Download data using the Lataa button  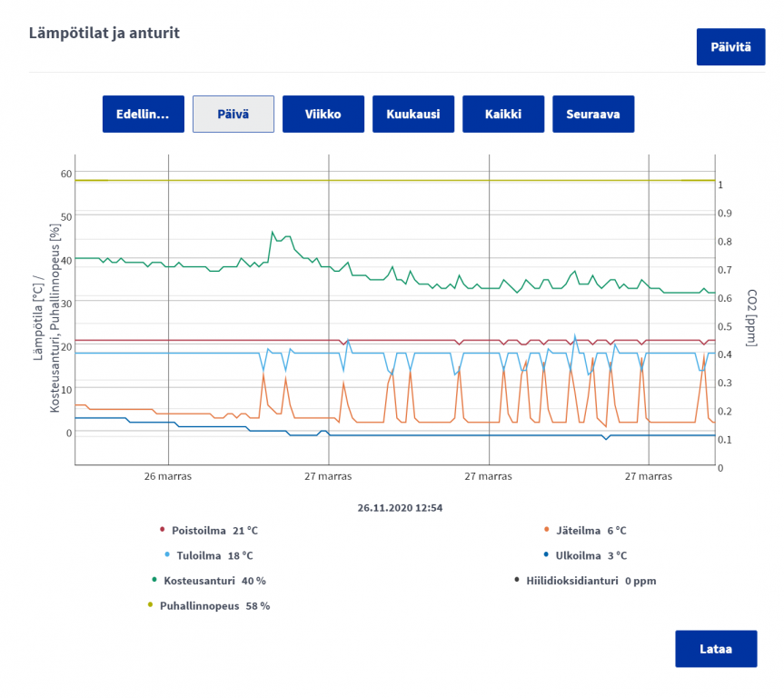[716, 648]
